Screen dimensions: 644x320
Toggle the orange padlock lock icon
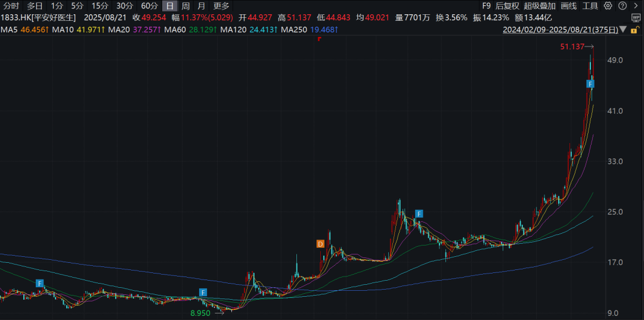click(635, 30)
